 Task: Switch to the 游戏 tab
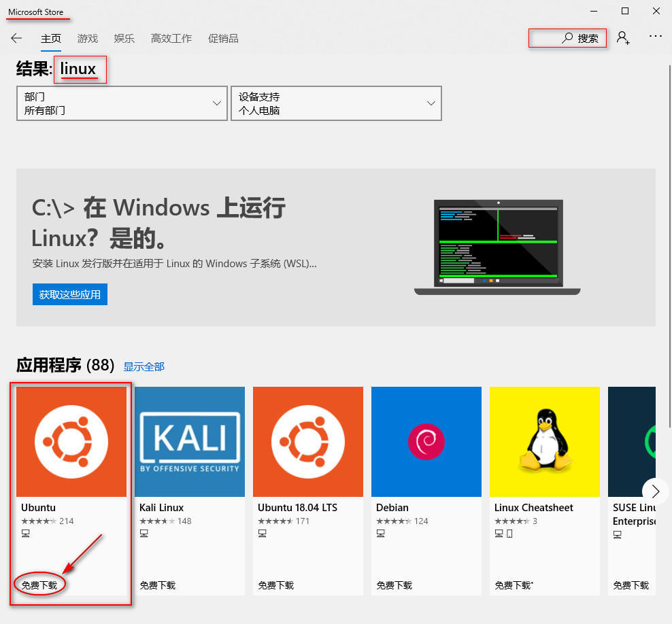coord(87,39)
